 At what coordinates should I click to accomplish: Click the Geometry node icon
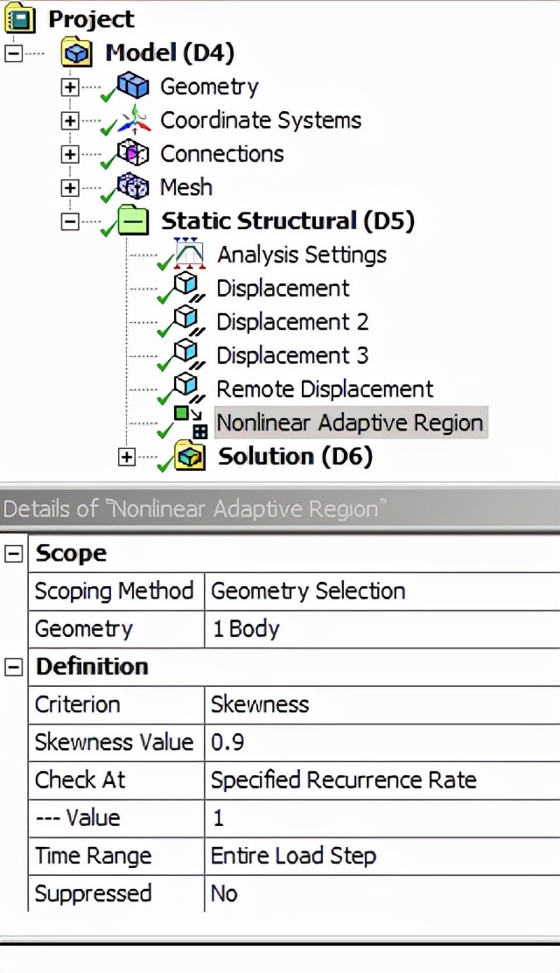coord(134,87)
